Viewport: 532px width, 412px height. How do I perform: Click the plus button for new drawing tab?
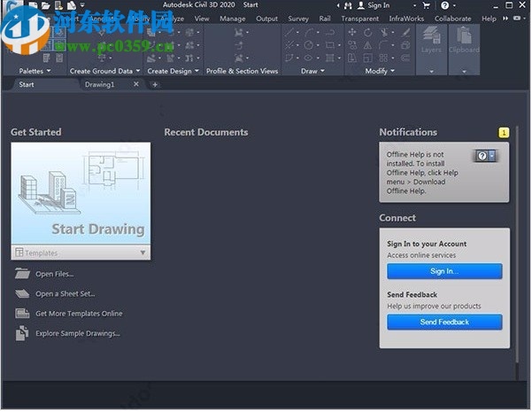155,84
